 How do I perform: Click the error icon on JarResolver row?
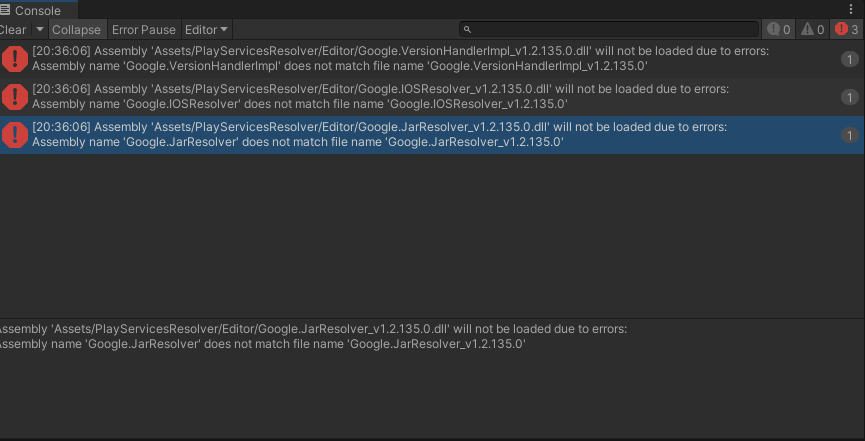pyautogui.click(x=15, y=135)
